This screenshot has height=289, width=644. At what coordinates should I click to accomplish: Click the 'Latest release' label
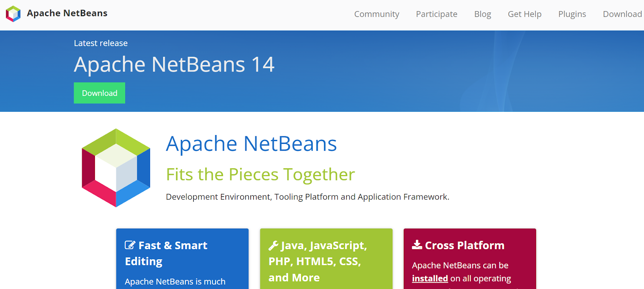point(101,43)
